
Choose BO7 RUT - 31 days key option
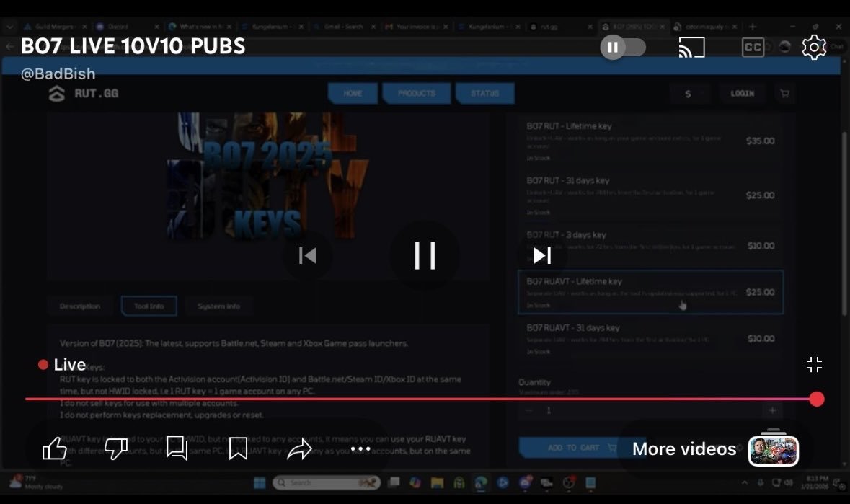650,195
